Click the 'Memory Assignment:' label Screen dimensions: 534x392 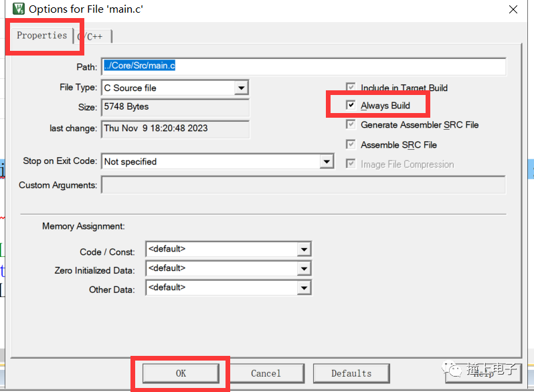click(x=84, y=226)
